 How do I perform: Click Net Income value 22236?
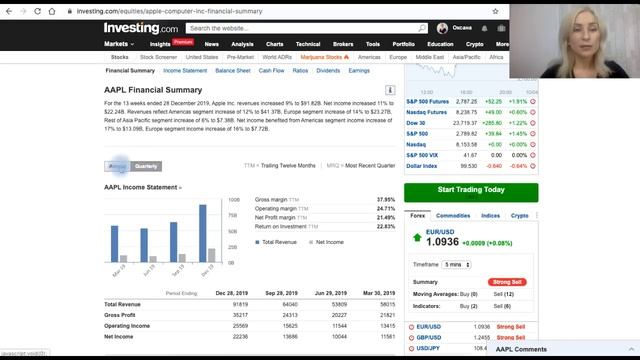tap(240, 337)
